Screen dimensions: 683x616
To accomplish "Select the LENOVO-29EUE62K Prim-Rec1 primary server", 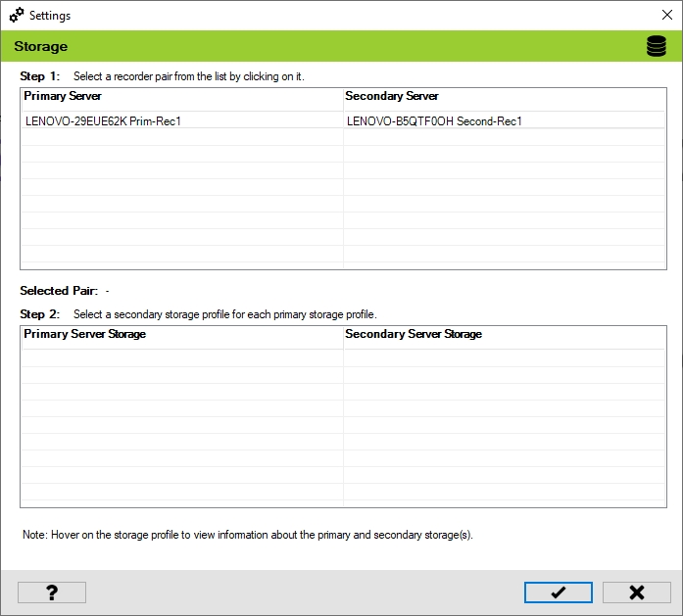I will pyautogui.click(x=103, y=121).
